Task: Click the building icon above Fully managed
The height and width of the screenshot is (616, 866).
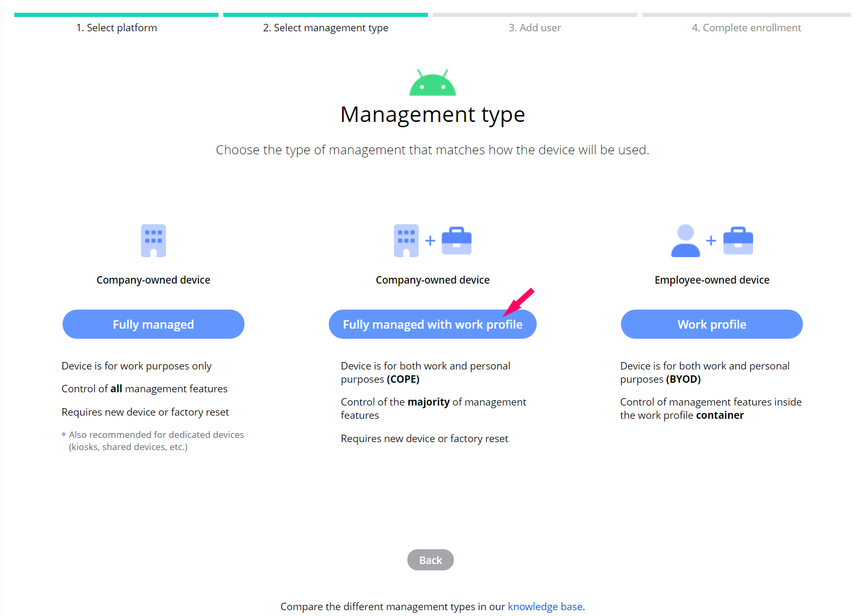Action: click(153, 241)
